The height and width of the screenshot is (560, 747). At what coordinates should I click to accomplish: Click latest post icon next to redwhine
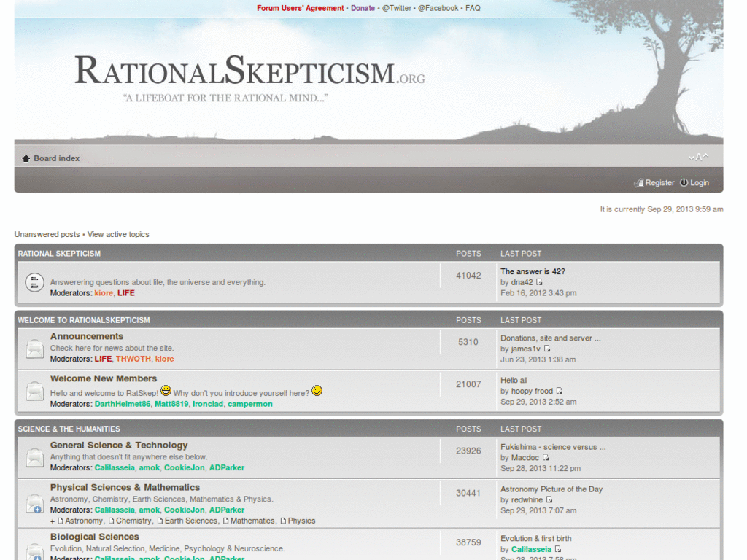coord(549,500)
